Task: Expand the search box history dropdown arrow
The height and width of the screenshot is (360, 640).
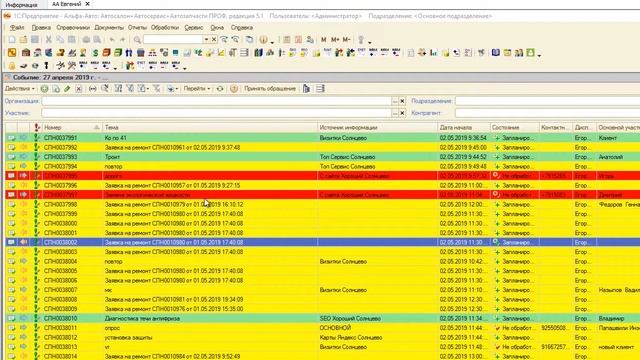Action: click(x=206, y=40)
